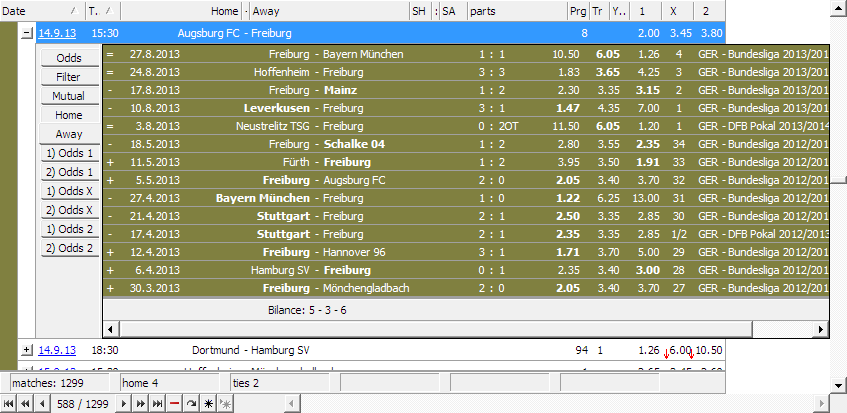Show Away team matches button
The width and height of the screenshot is (847, 413).
[x=69, y=134]
